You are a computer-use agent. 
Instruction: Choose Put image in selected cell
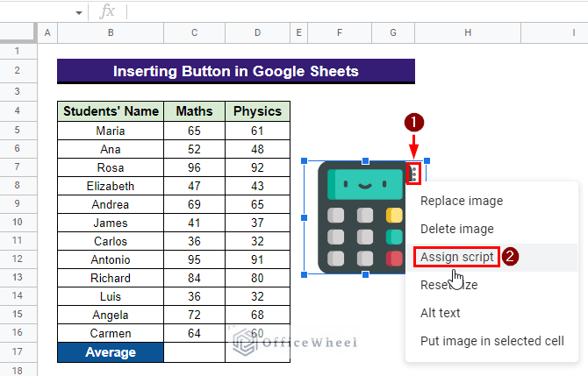pyautogui.click(x=491, y=341)
